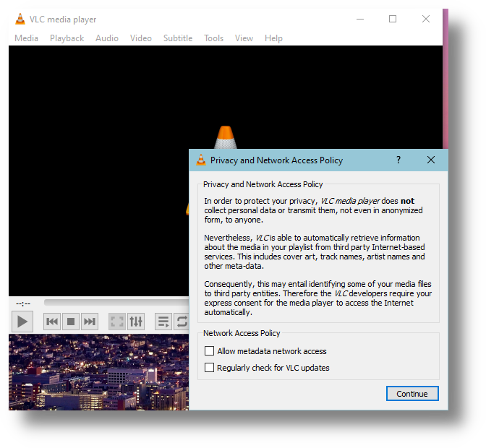Screen dimensions: 486x448
Task: Click the VLC cone icon in title bar
Action: [20, 19]
